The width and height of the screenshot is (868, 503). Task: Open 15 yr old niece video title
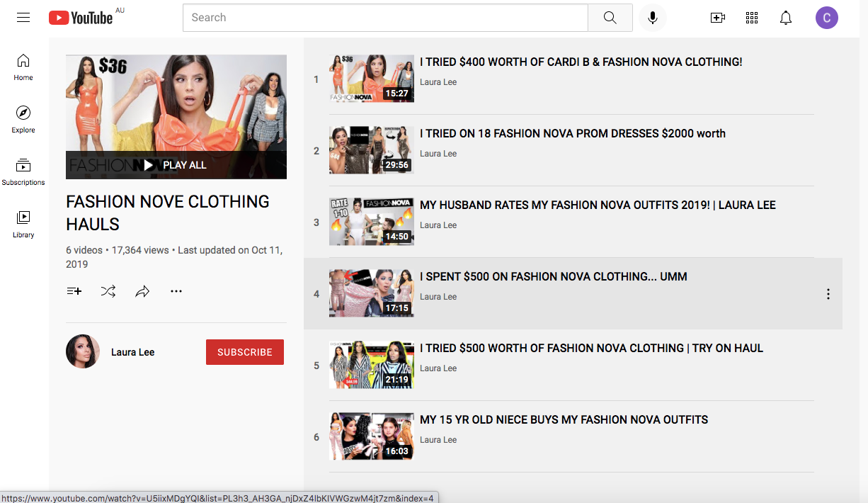564,420
